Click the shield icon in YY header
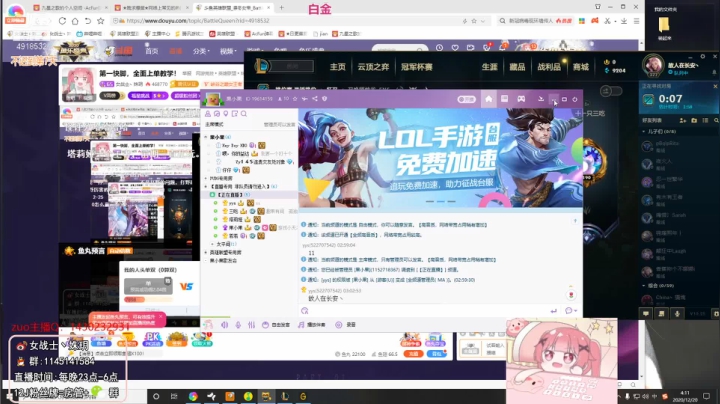Viewport: 720px width, 404px height. 325,98
